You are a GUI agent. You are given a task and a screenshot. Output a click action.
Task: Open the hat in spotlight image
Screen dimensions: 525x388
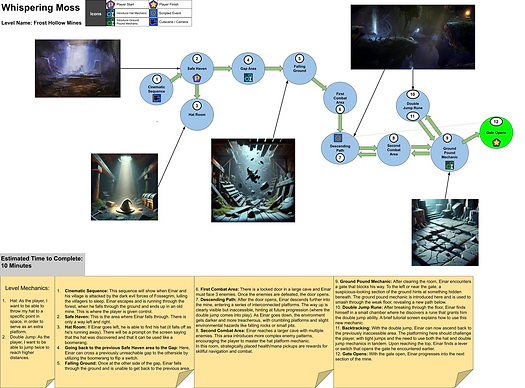(x=124, y=187)
